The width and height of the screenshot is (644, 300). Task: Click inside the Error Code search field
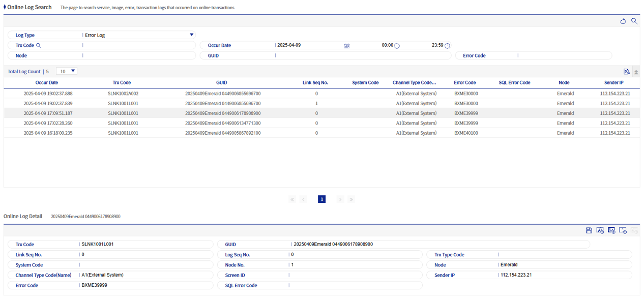coord(560,55)
